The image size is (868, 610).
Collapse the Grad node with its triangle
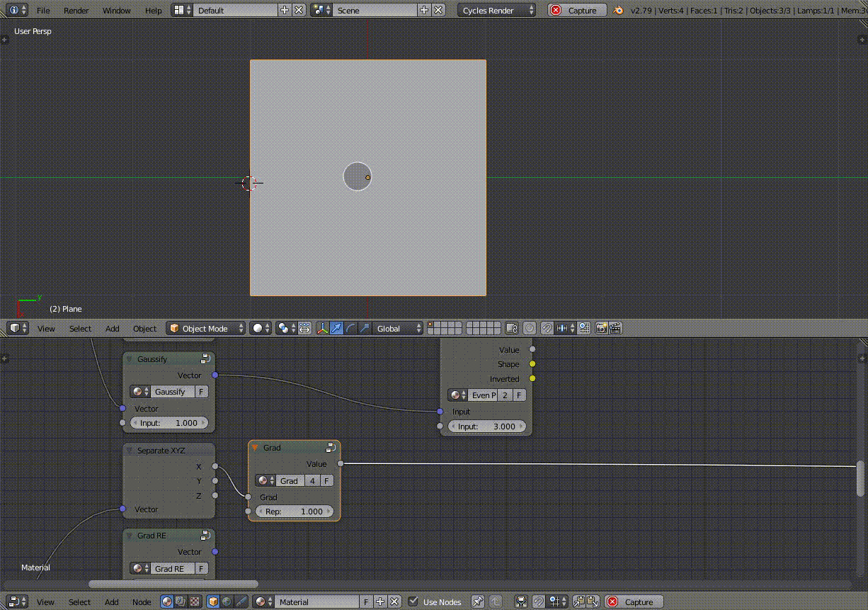(x=255, y=448)
